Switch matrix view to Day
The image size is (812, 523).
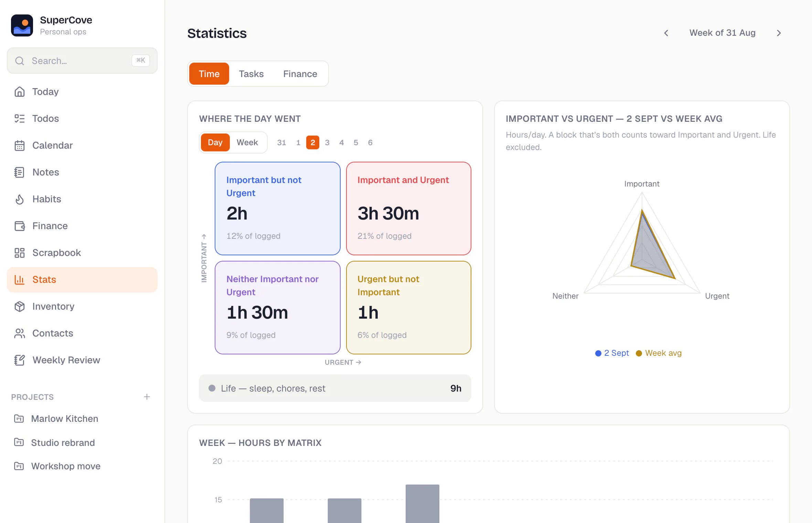(215, 142)
